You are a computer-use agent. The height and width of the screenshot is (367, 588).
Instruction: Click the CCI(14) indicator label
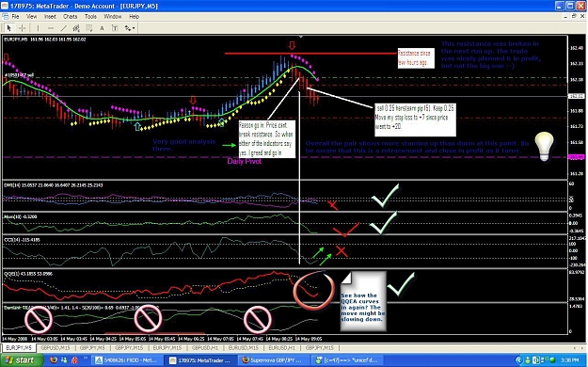(x=22, y=240)
